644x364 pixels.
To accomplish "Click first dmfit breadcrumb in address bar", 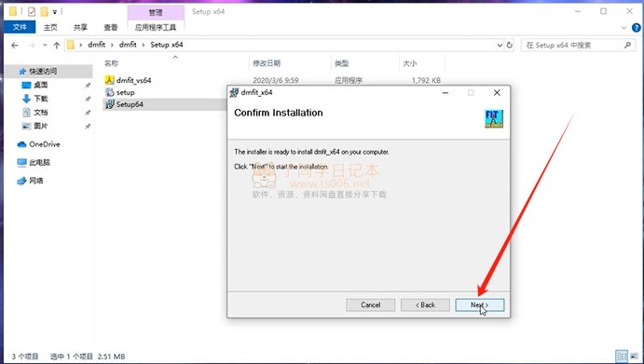I will pos(97,45).
